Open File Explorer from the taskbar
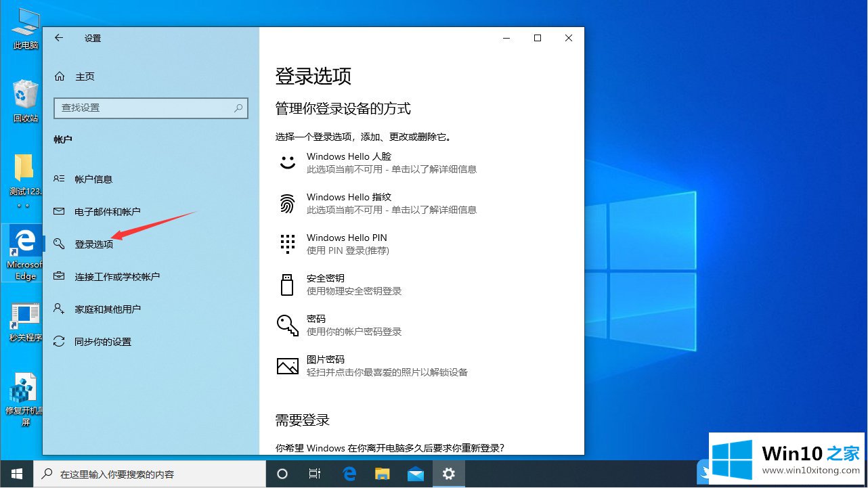868x488 pixels. (x=383, y=474)
